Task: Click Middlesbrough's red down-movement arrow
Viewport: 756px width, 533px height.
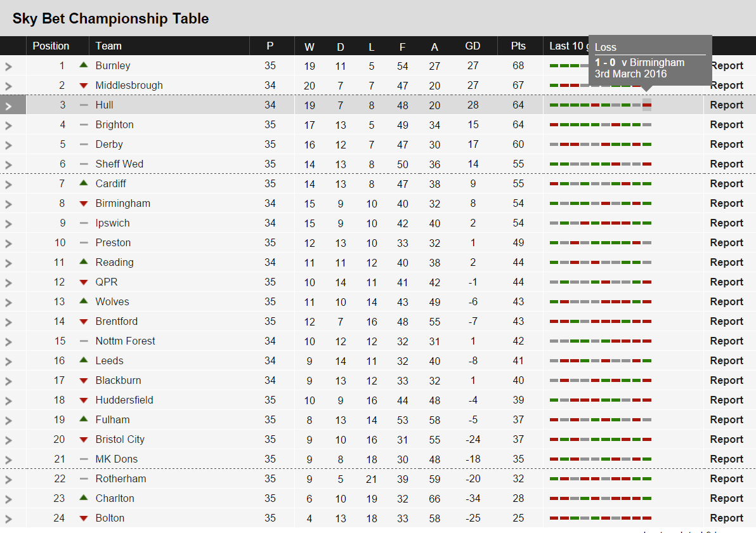Action: click(x=83, y=86)
